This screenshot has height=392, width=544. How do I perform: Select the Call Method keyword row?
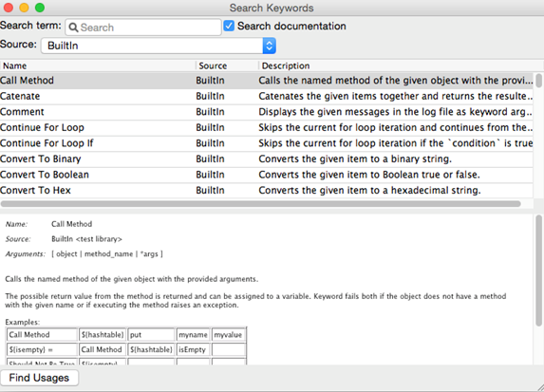click(x=267, y=81)
